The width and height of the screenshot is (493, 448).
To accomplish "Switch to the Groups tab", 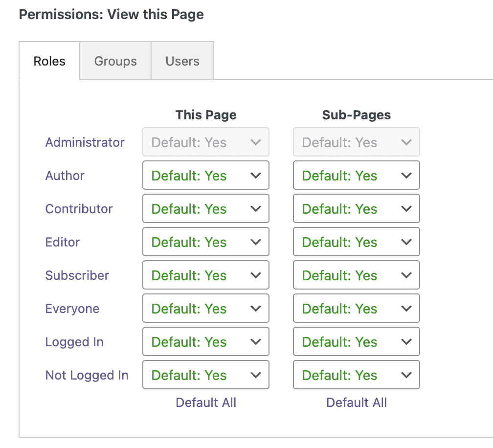I will 115,61.
